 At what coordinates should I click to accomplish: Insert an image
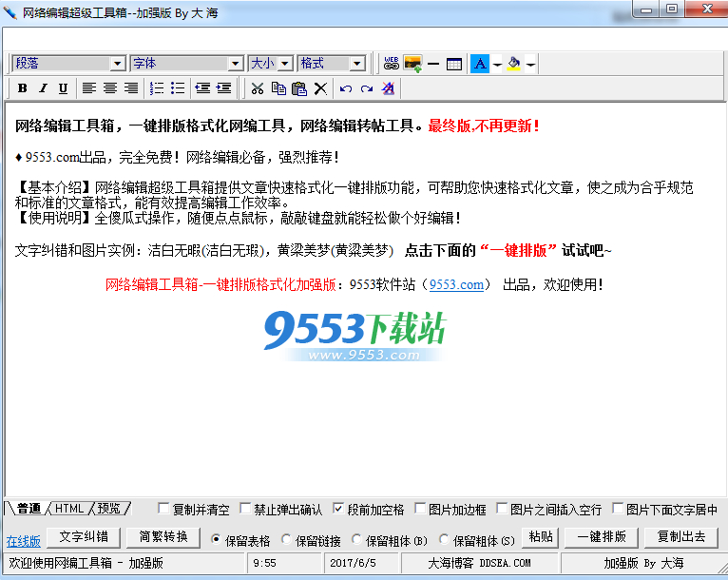coord(412,64)
